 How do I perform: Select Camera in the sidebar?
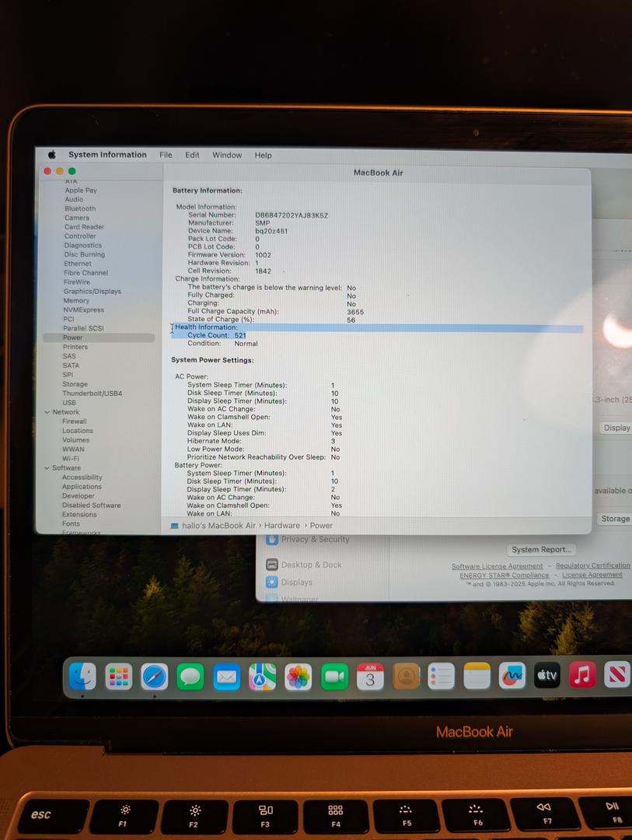(77, 218)
